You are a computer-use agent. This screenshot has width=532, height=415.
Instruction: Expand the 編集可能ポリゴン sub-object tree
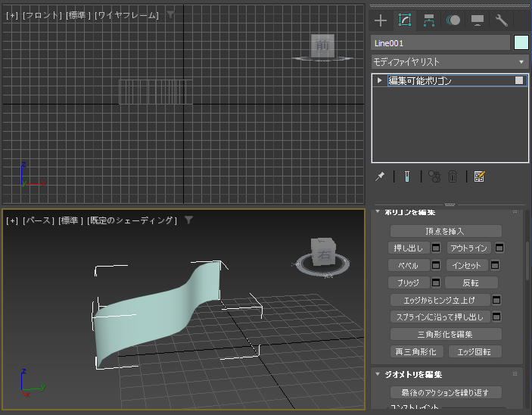(380, 80)
